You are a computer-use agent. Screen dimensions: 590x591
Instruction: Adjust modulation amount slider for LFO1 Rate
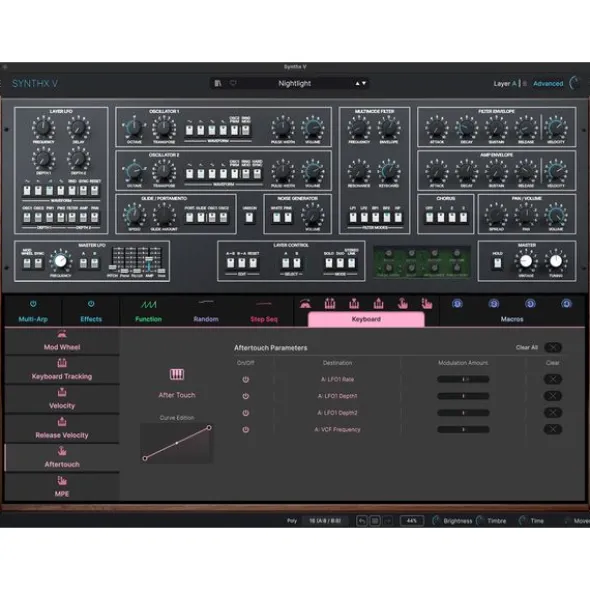click(x=463, y=379)
